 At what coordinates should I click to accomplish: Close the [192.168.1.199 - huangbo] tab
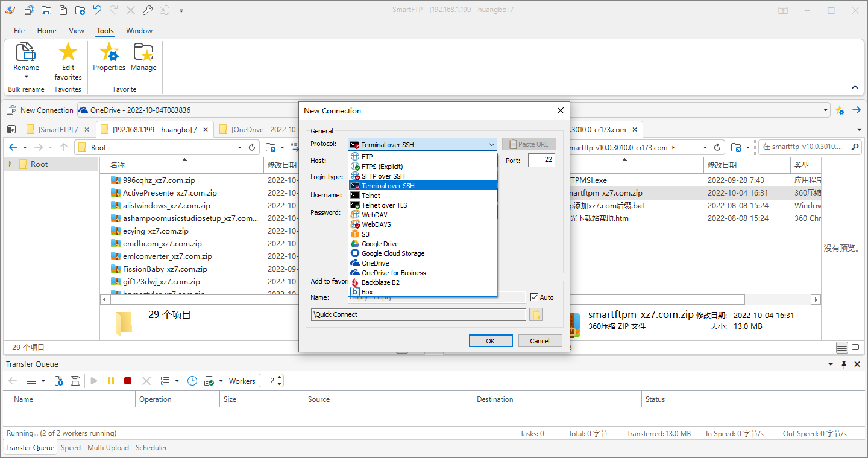pos(206,129)
